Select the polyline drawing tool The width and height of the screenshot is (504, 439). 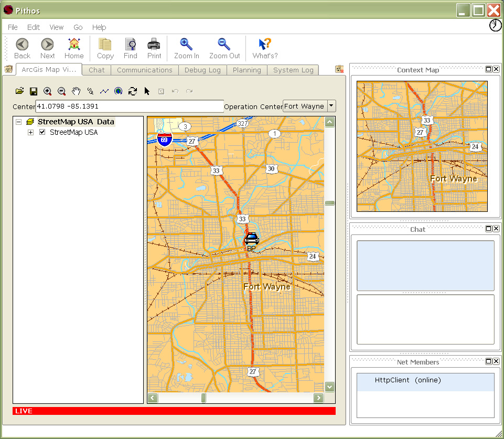tap(104, 91)
